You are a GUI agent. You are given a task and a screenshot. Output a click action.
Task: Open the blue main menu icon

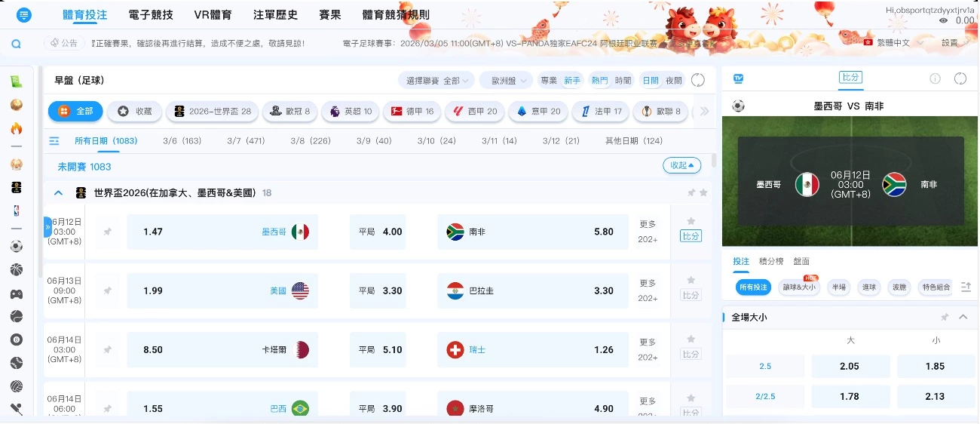(x=23, y=15)
